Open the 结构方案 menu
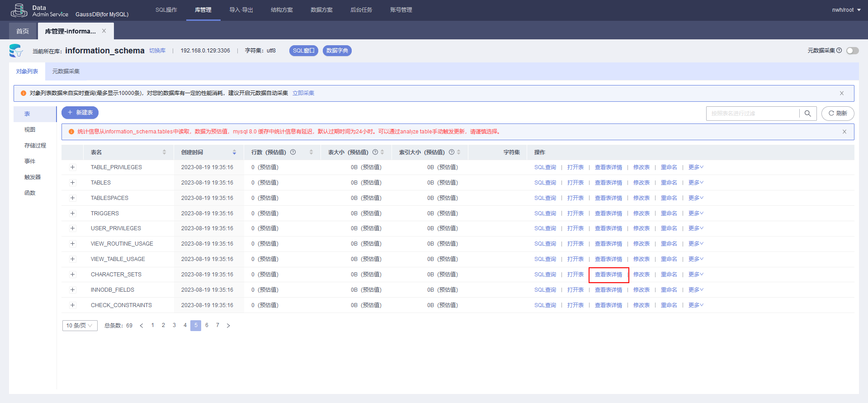The height and width of the screenshot is (403, 868). coord(282,10)
